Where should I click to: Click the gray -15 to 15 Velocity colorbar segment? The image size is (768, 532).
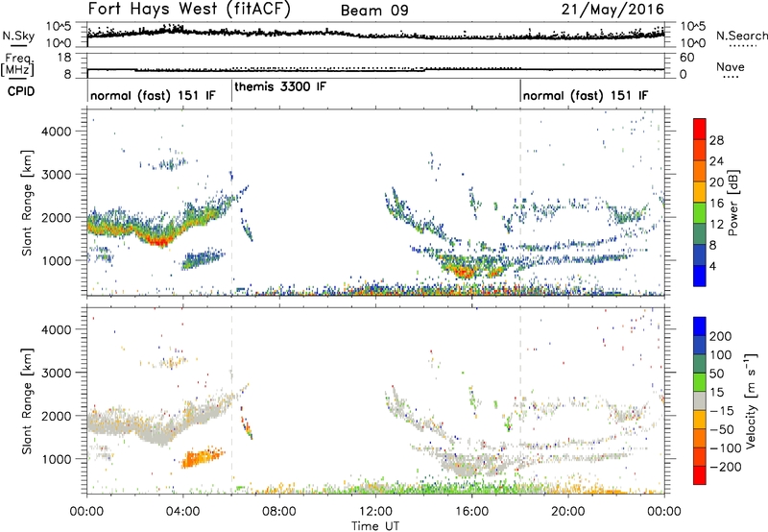pos(700,400)
